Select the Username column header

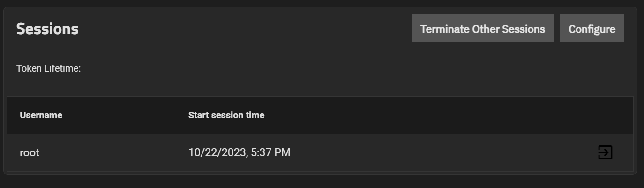pyautogui.click(x=41, y=115)
